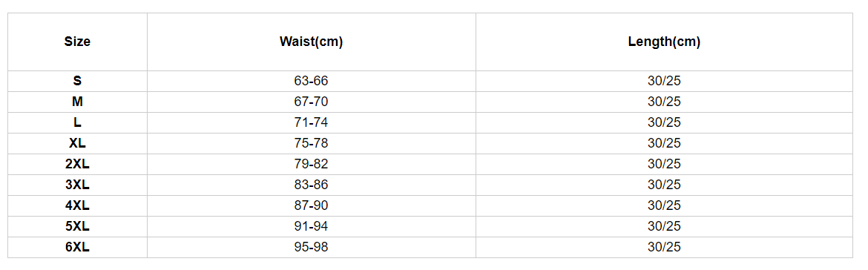Image resolution: width=868 pixels, height=270 pixels.
Task: Click the Size column header
Action: pos(77,42)
